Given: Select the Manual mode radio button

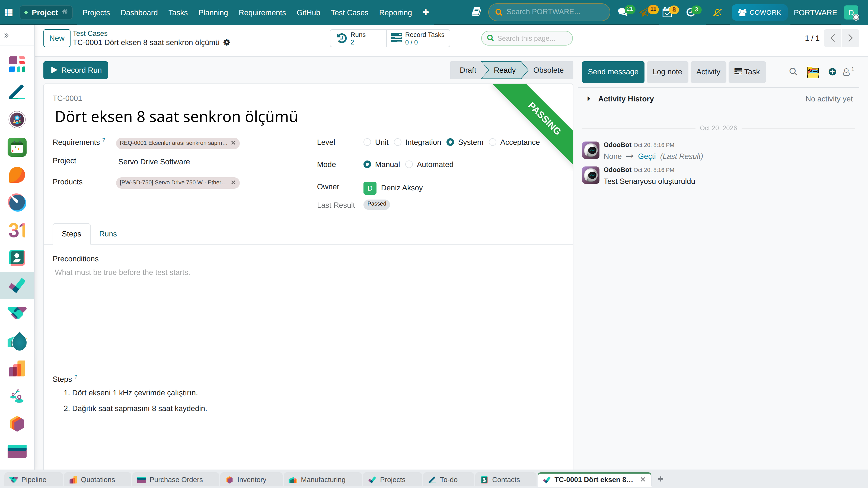Looking at the screenshot, I should pos(367,164).
